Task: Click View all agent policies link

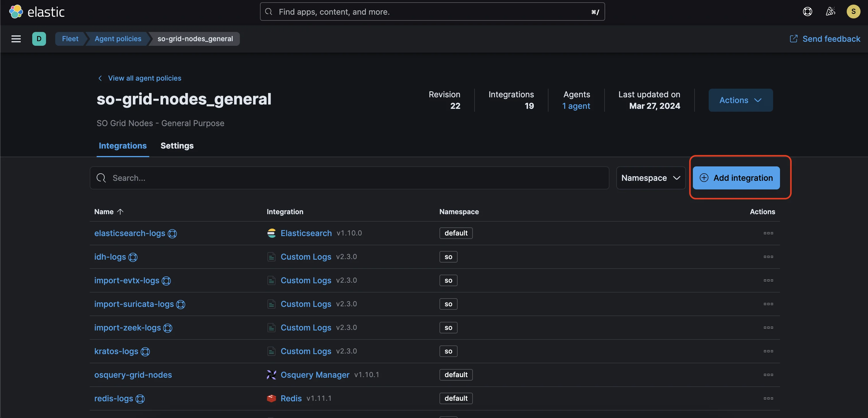Action: click(139, 78)
